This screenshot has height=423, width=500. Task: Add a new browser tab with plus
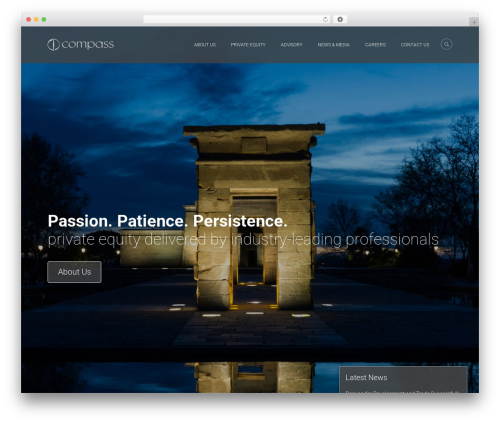pos(474,22)
